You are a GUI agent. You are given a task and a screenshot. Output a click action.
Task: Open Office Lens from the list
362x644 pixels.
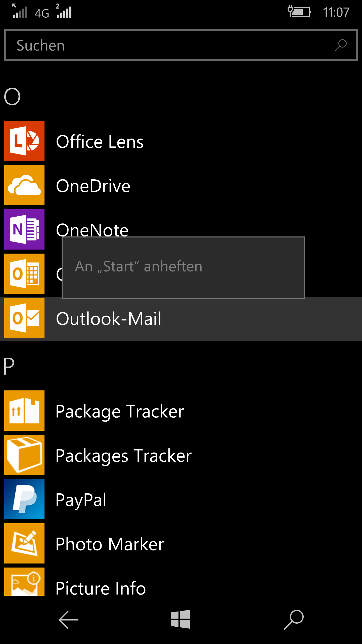click(100, 142)
